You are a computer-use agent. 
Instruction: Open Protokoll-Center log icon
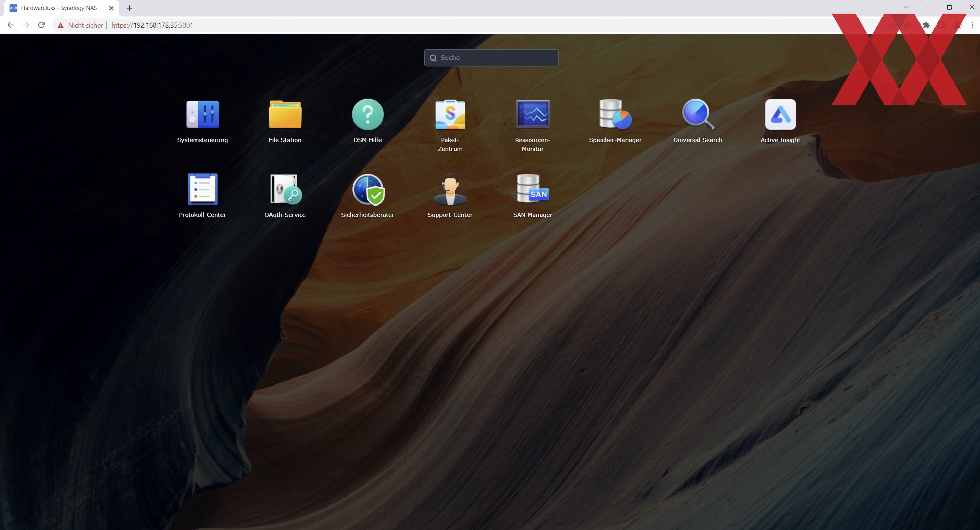point(202,189)
